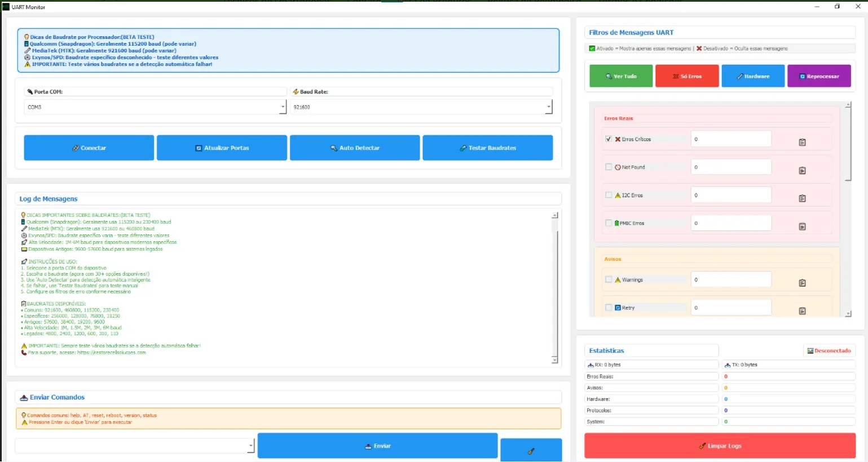The width and height of the screenshot is (868, 462).
Task: Enable the Not Found filter checkbox
Action: (x=609, y=167)
